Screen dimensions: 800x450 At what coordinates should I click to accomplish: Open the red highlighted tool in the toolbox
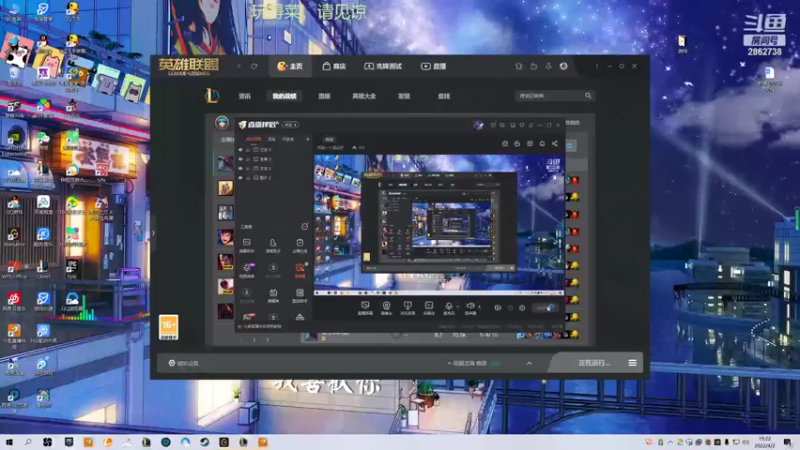(299, 270)
